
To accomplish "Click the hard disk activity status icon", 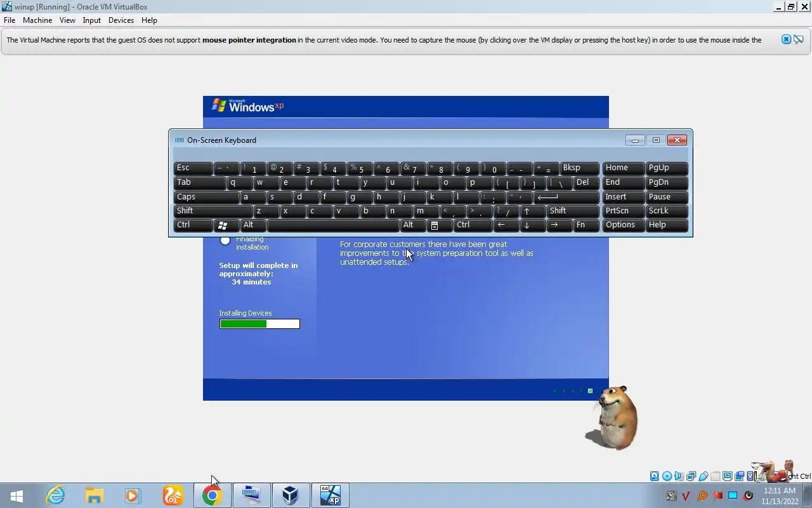I will (655, 476).
